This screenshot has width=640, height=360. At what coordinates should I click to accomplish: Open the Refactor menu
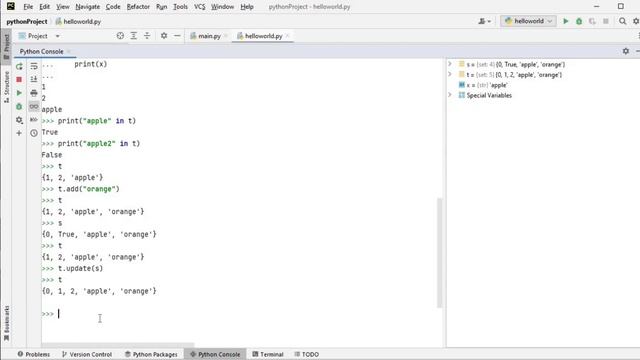(x=138, y=7)
